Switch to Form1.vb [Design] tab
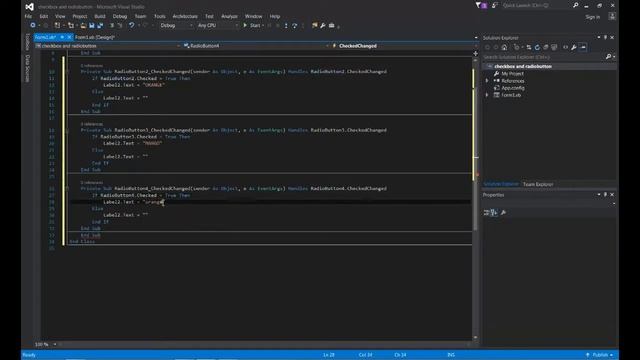Screen dimensions: 640x360 tap(95, 37)
